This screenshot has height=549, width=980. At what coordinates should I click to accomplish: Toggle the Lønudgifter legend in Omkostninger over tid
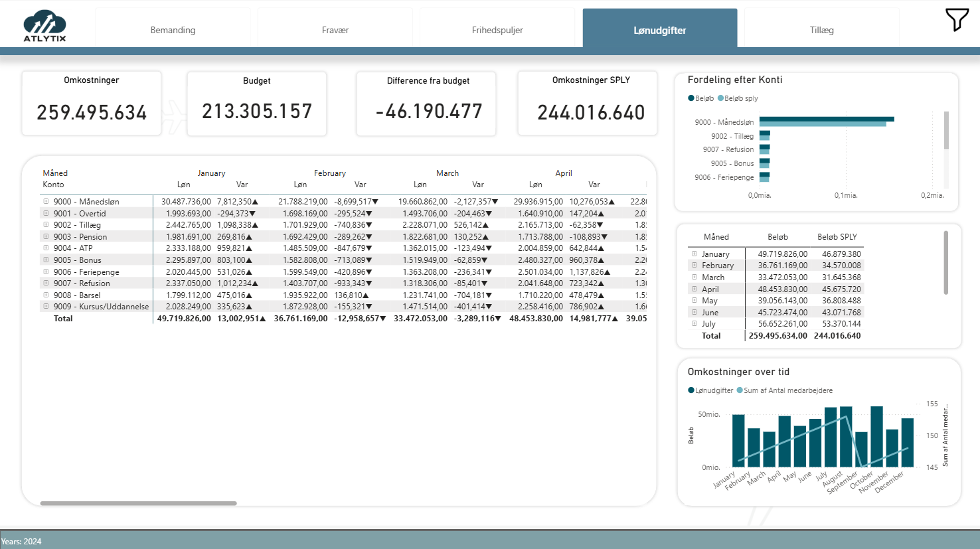[708, 390]
